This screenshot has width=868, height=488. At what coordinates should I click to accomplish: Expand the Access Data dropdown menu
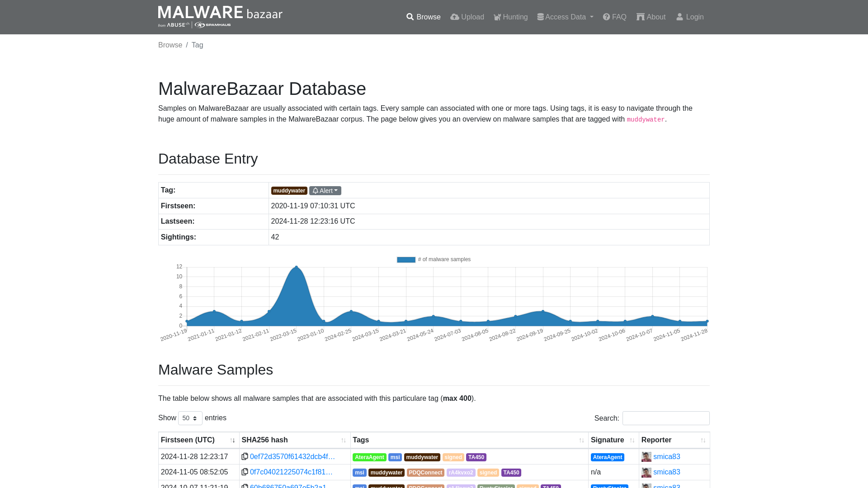pyautogui.click(x=565, y=17)
